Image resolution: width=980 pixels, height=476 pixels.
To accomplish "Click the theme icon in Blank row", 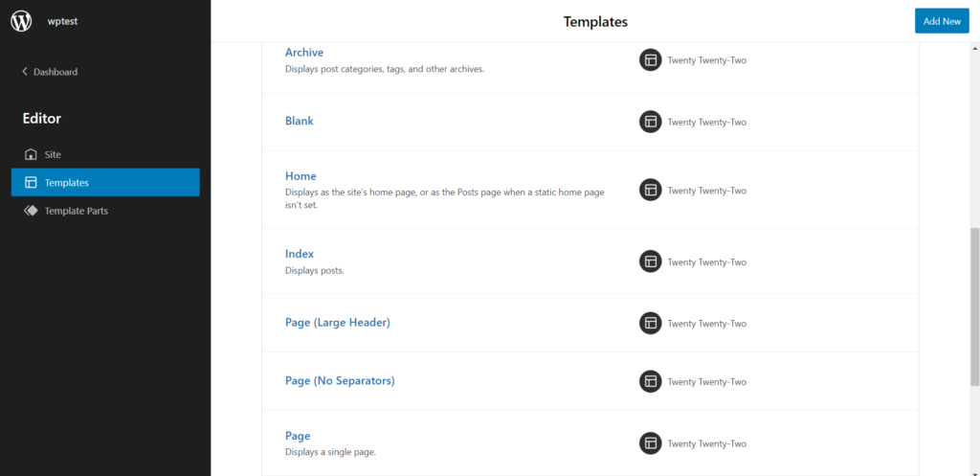I will point(650,122).
